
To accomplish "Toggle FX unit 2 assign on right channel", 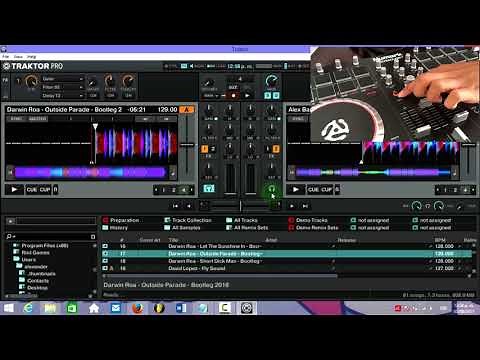I will pos(276,149).
